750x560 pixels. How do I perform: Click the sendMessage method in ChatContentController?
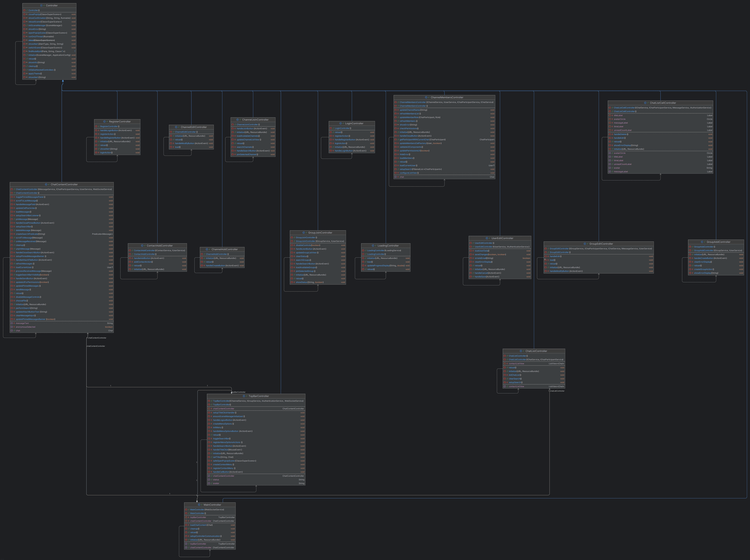(23, 289)
